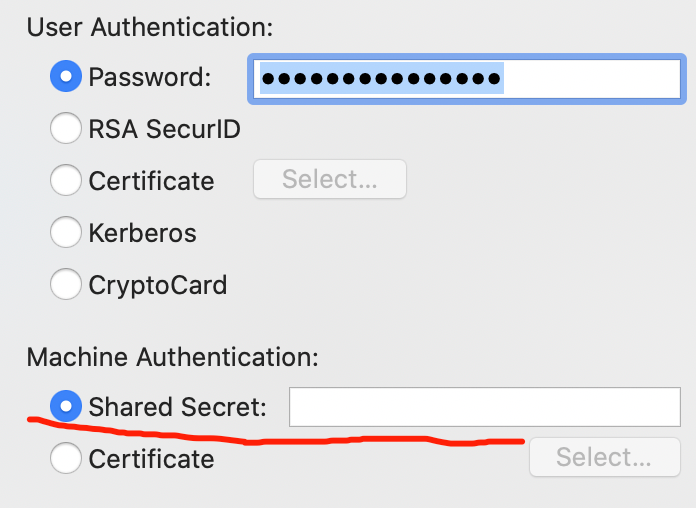Pick the Kerberos radio button

pyautogui.click(x=66, y=233)
